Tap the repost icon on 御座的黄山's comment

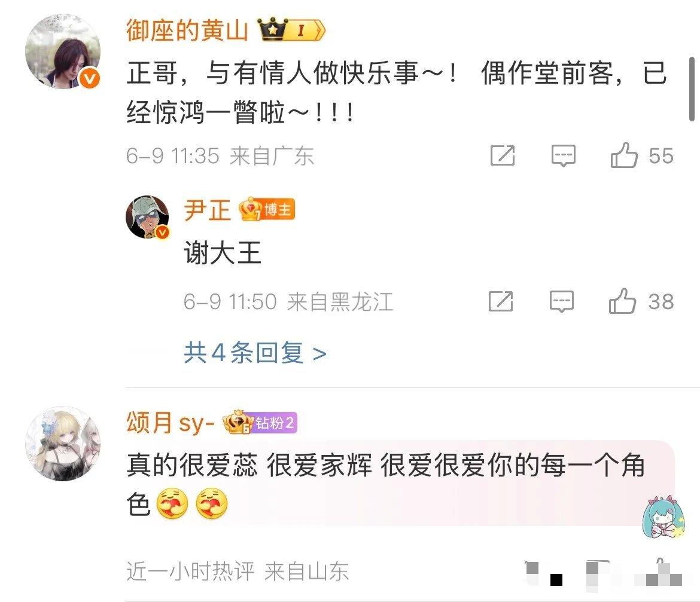503,155
